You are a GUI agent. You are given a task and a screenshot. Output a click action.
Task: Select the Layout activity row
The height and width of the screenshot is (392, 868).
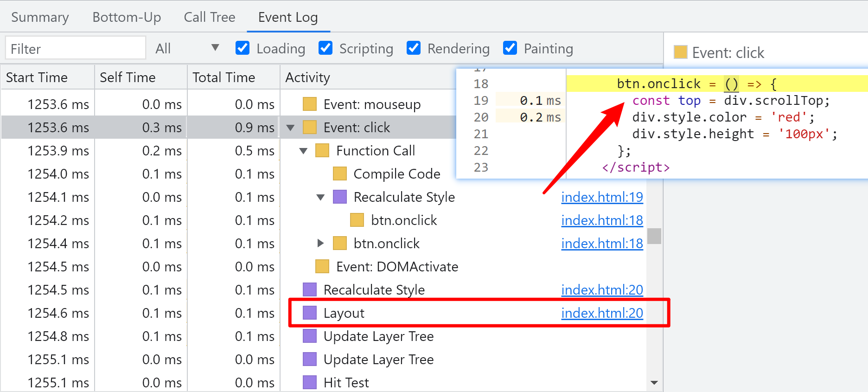coord(323,313)
